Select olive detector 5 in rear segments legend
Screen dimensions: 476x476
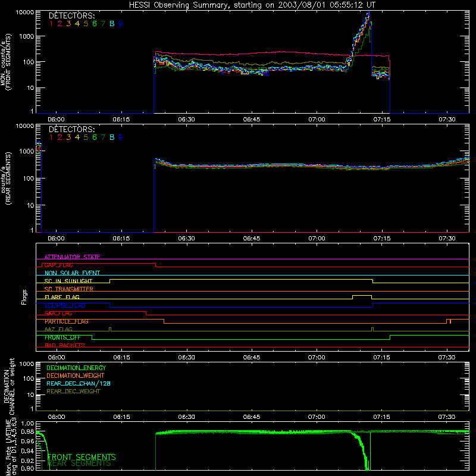point(86,137)
